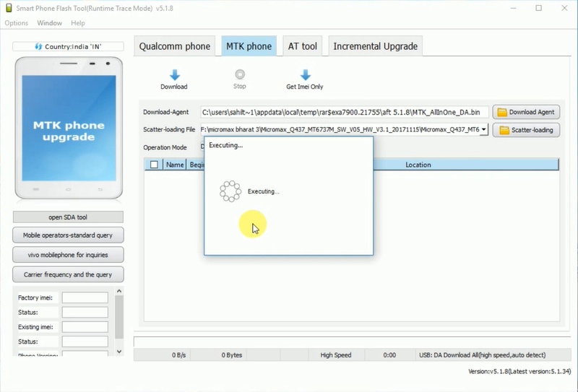Click the open SDA tool button
The image size is (578, 392).
click(68, 217)
